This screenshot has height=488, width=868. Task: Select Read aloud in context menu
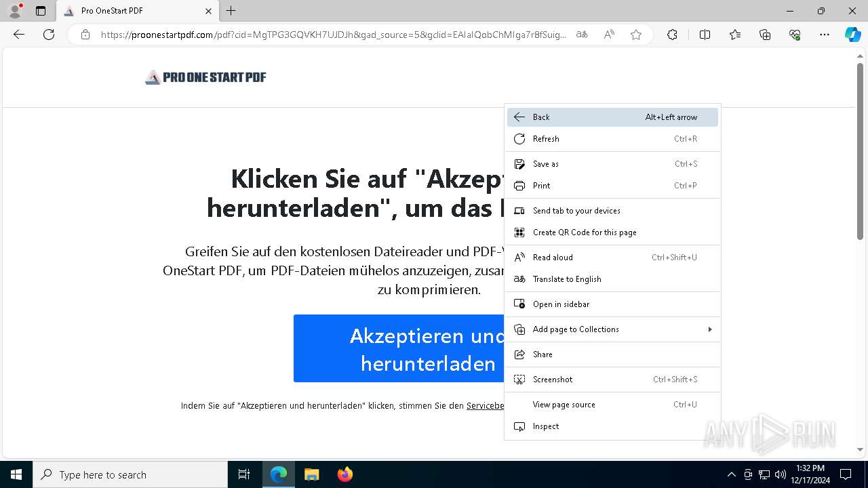(x=612, y=258)
